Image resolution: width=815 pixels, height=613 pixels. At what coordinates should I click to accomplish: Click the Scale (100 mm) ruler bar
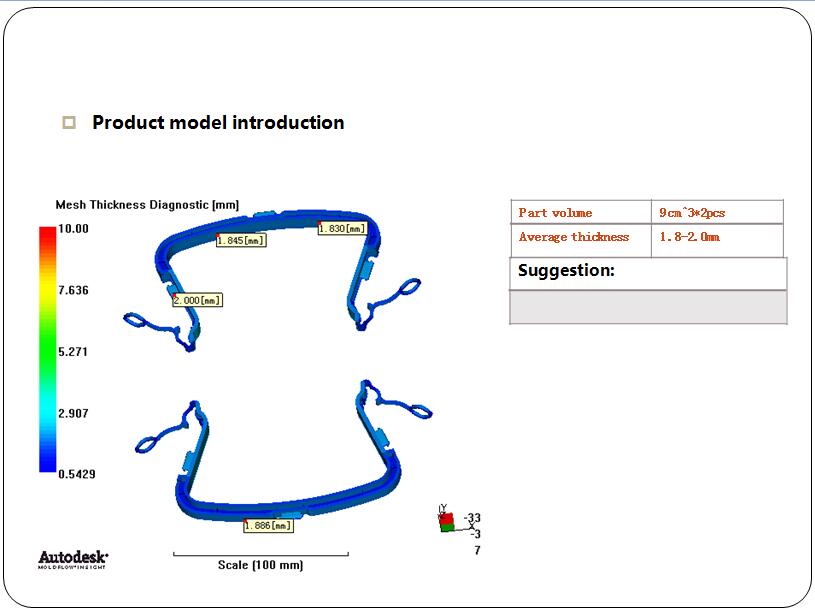click(x=260, y=554)
